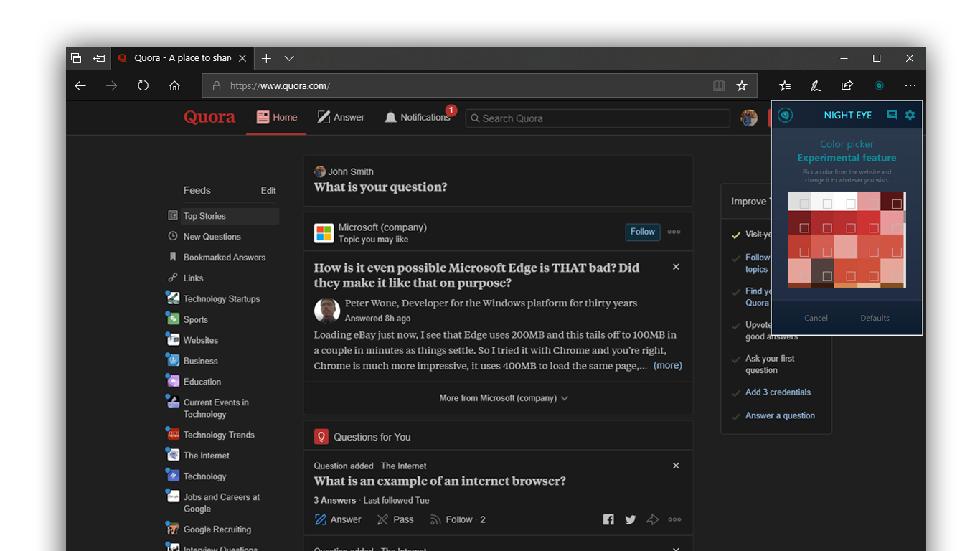Click 'What is your question?' prompt
980x551 pixels.
[380, 187]
